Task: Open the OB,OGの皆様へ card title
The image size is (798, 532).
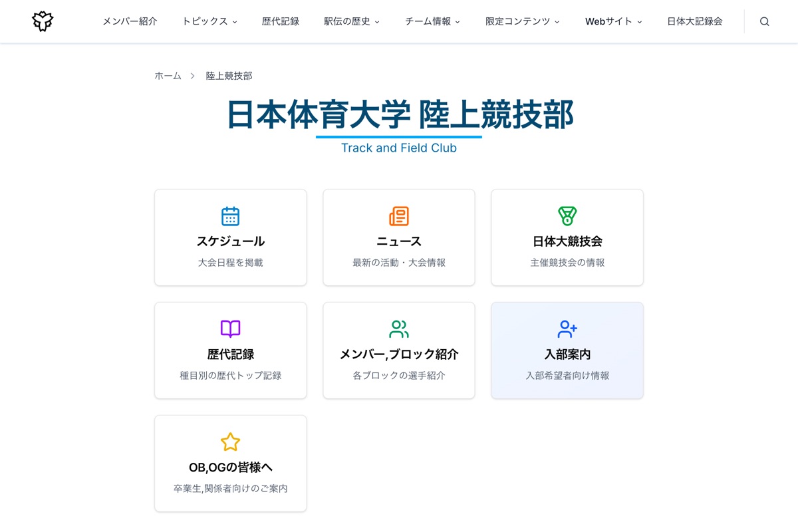Action: tap(230, 467)
